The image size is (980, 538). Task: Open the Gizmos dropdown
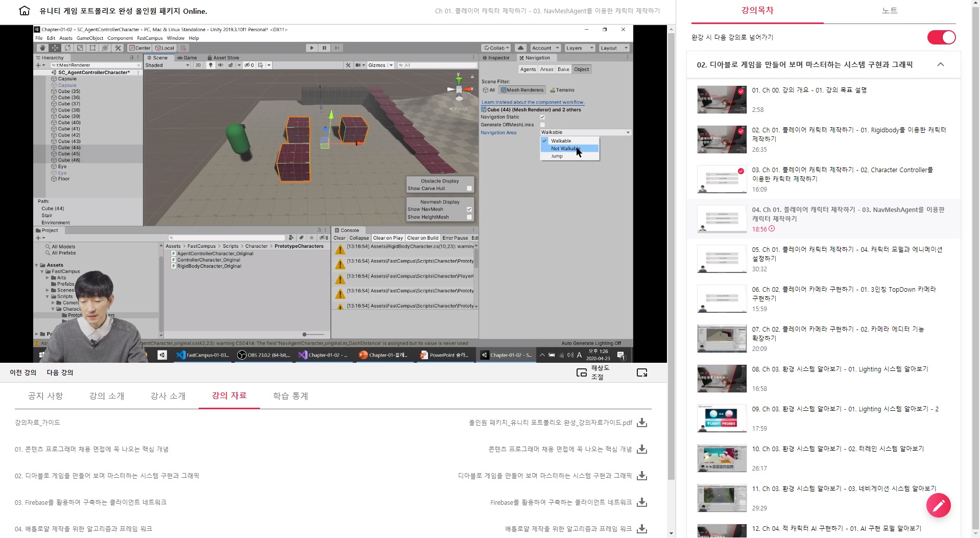[x=380, y=65]
